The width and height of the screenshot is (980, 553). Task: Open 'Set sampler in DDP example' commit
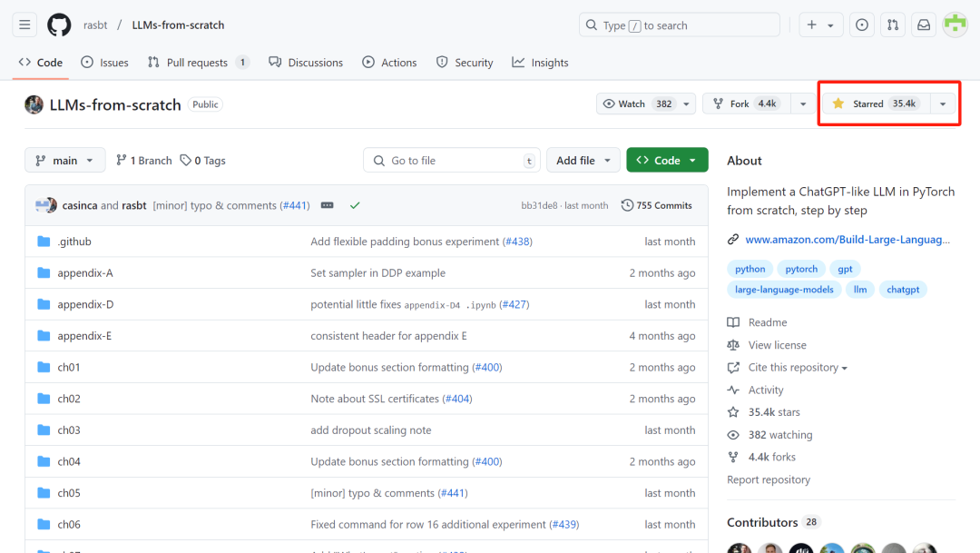(378, 272)
